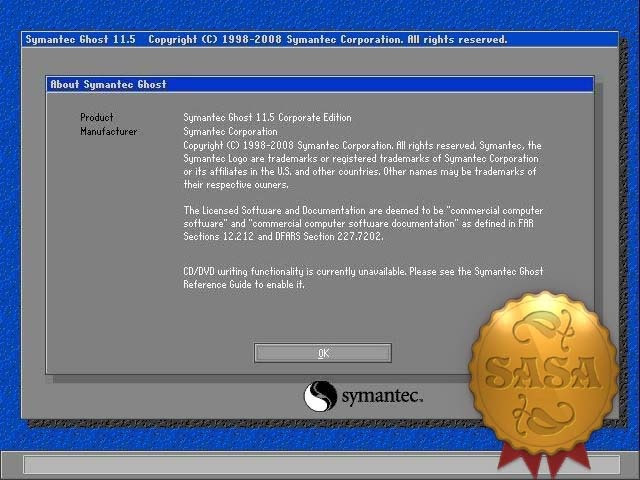
Task: Click 'Symantec Ghost 11.5 Corporate Edition' text
Action: 267,118
